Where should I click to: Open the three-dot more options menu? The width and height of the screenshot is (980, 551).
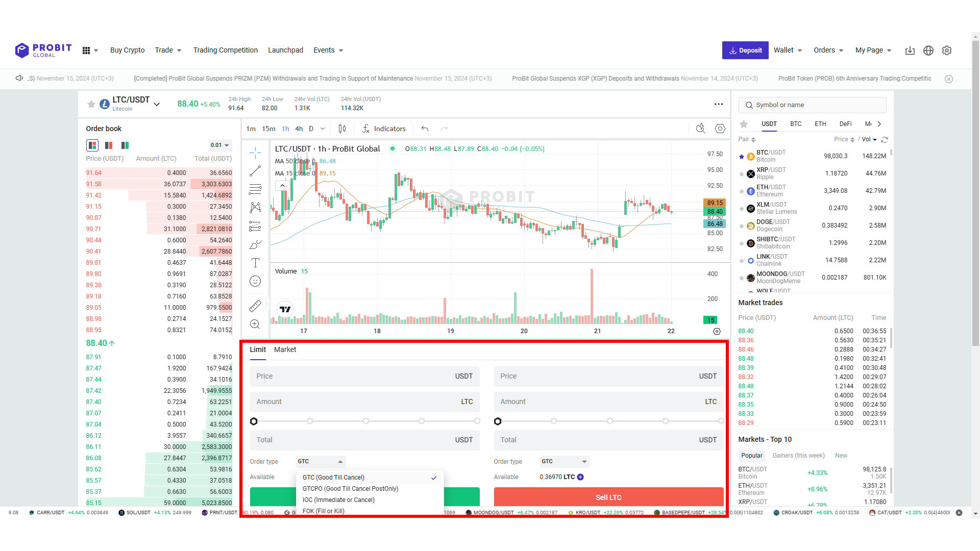[719, 104]
